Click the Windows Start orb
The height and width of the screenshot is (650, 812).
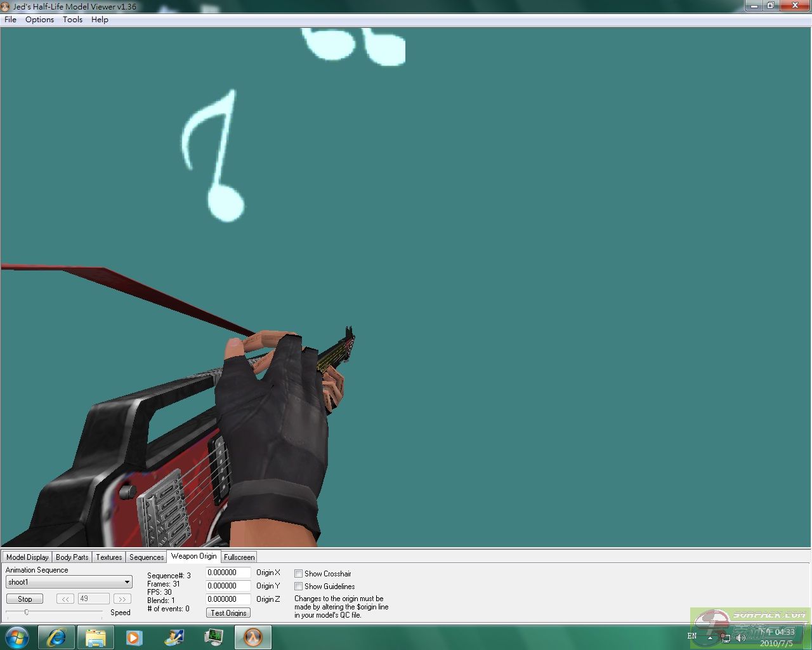(17, 637)
